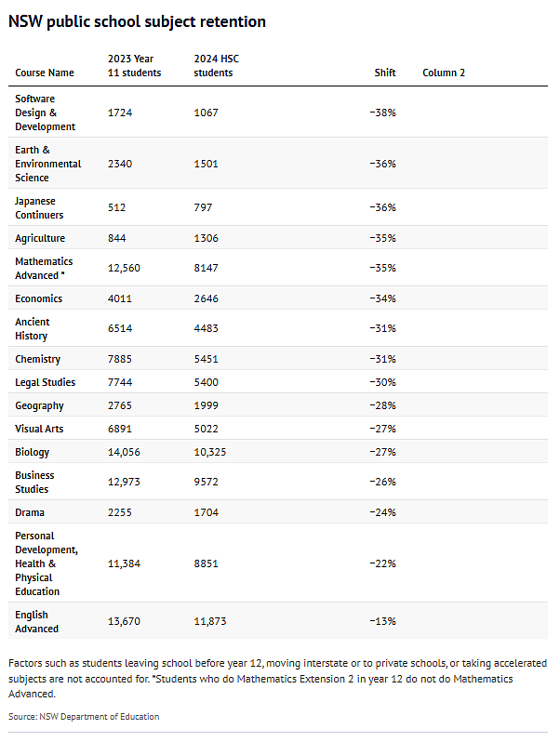Screen dimensions: 560x742
Task: Click Legal Studies' 5400 HSC students value
Action: [x=206, y=382]
